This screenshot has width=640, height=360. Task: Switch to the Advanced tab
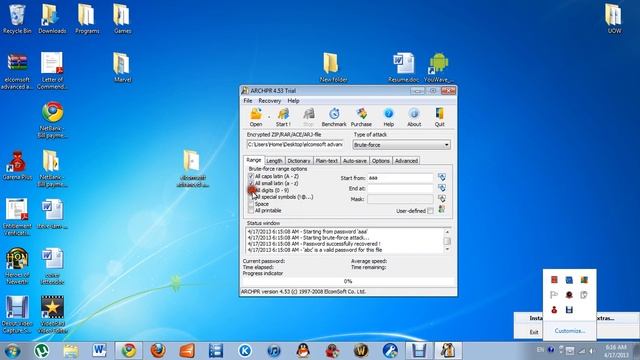coord(406,161)
